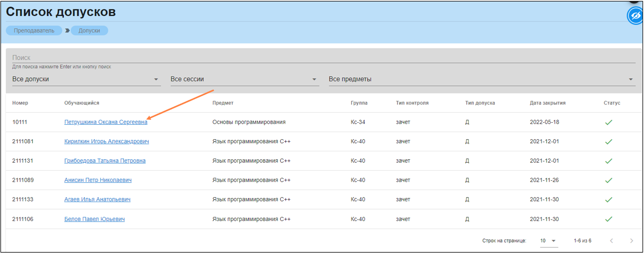
Task: Toggle the eye visibility button at top right
Action: pyautogui.click(x=635, y=16)
